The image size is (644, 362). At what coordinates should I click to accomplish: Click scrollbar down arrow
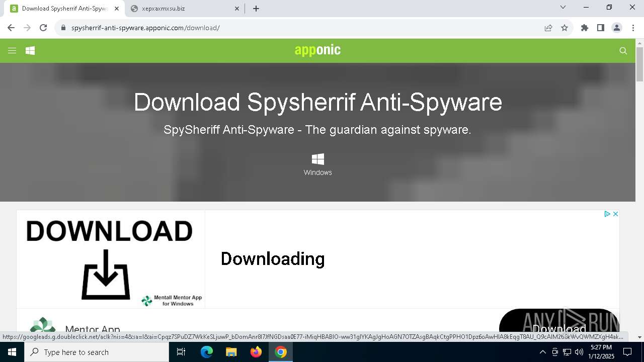tap(640, 337)
